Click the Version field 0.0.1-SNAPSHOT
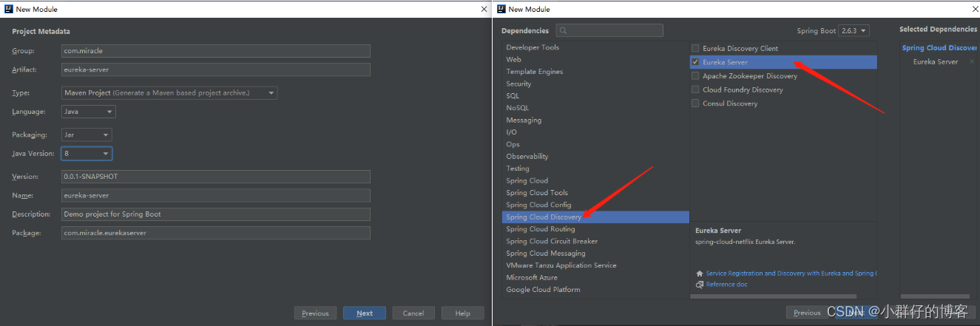 click(215, 177)
